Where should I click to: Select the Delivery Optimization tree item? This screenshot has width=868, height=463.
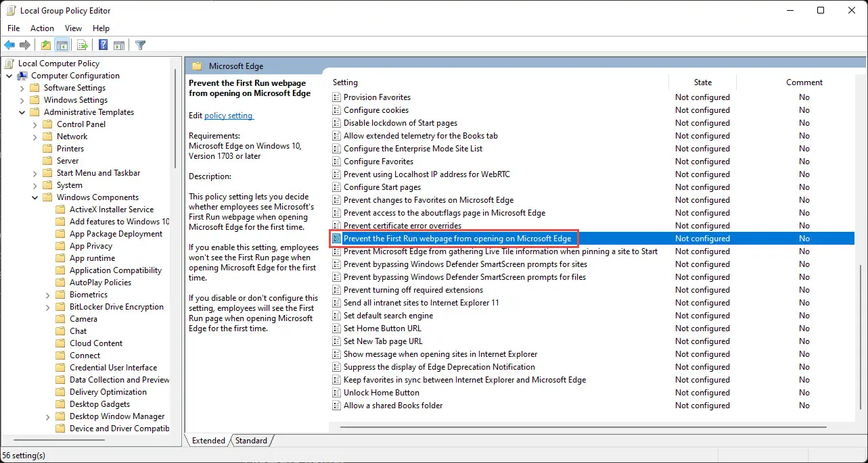tap(108, 392)
